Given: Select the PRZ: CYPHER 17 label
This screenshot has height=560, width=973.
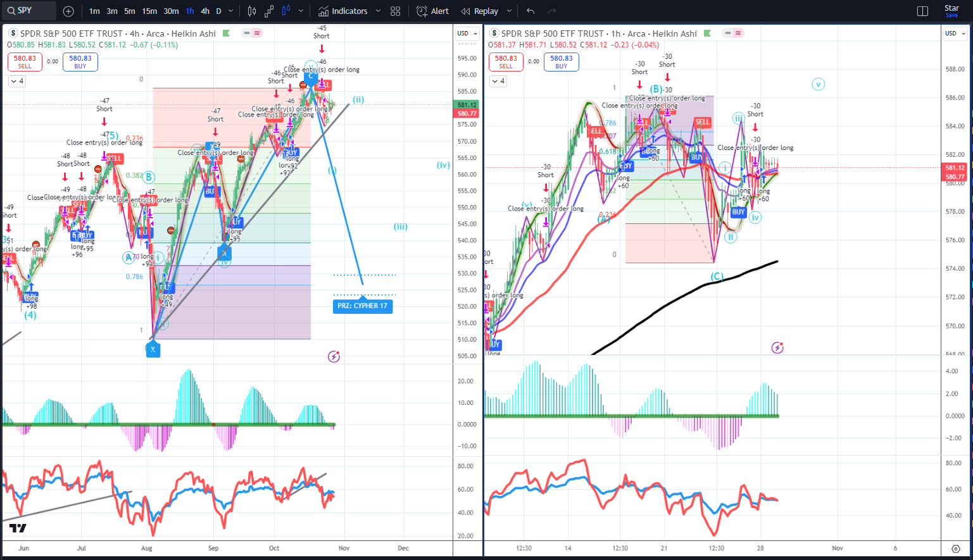Looking at the screenshot, I should click(x=363, y=306).
